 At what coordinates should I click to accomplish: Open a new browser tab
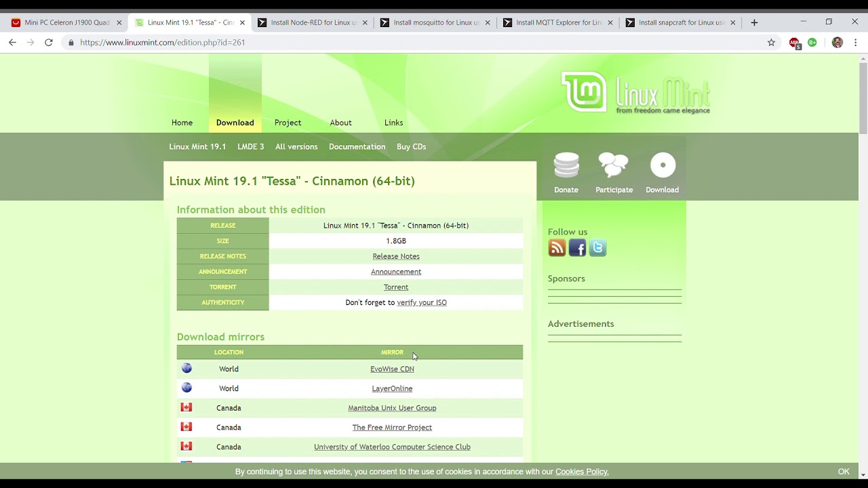[x=754, y=22]
